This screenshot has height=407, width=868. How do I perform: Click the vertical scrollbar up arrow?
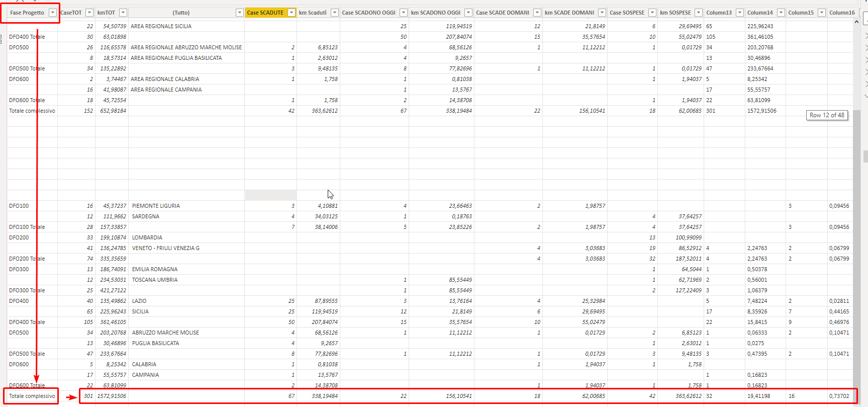pyautogui.click(x=857, y=22)
